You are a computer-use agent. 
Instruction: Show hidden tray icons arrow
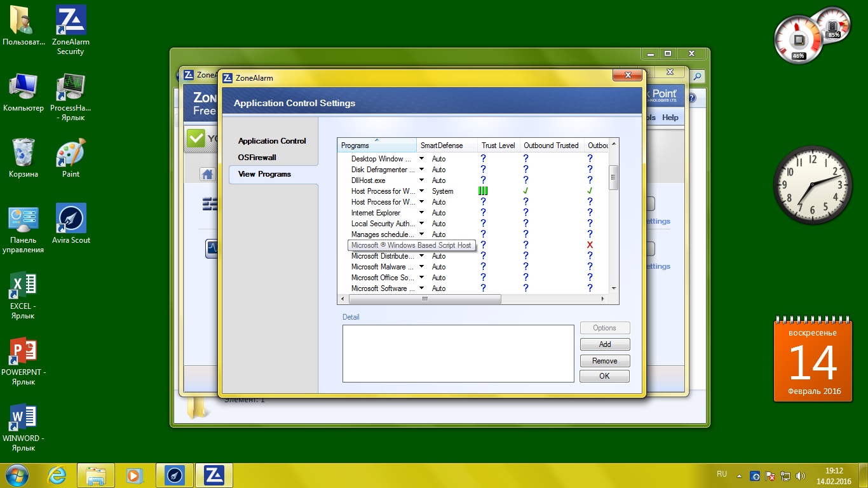739,475
